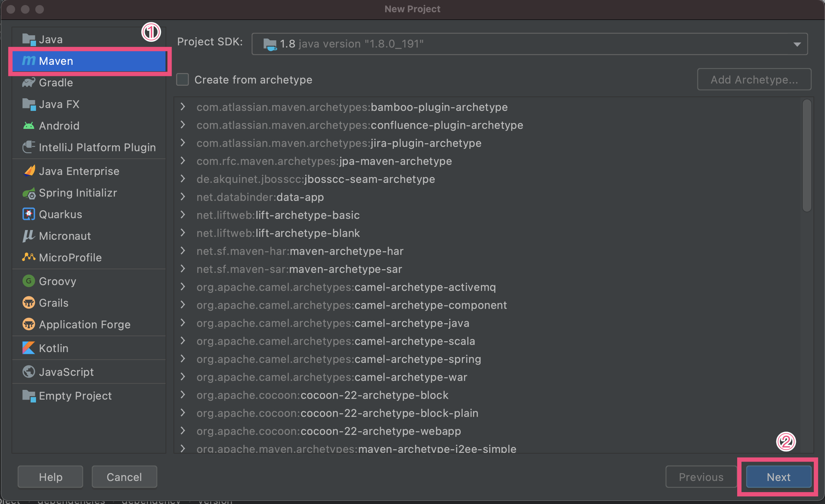825x504 pixels.
Task: Expand the camel-archetype-spring entry
Action: pyautogui.click(x=183, y=359)
